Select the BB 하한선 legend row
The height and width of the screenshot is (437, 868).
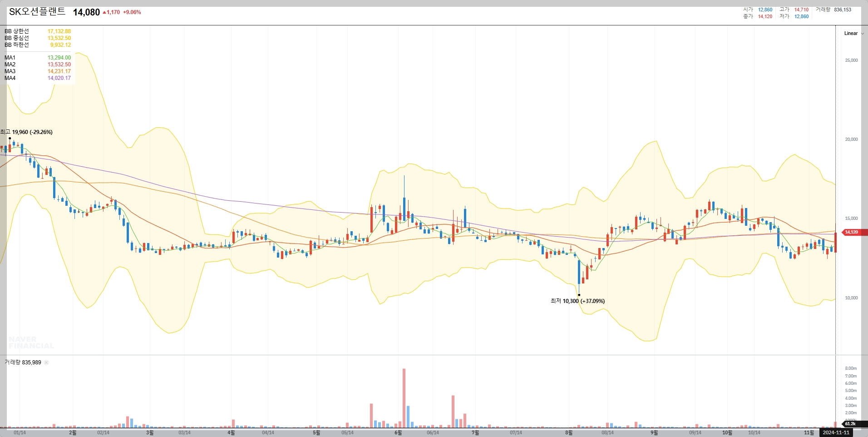[x=38, y=45]
